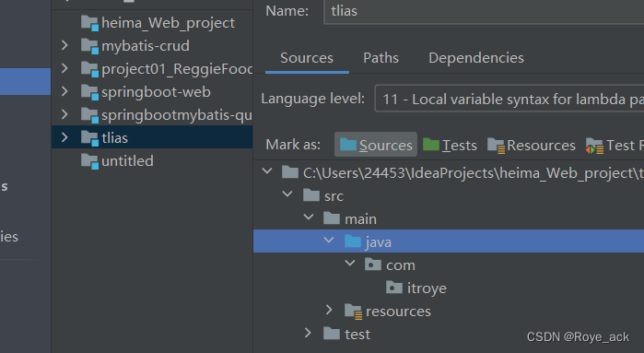Screen dimensions: 644x353
Task: Click the itroye package icon
Action: (x=394, y=288)
